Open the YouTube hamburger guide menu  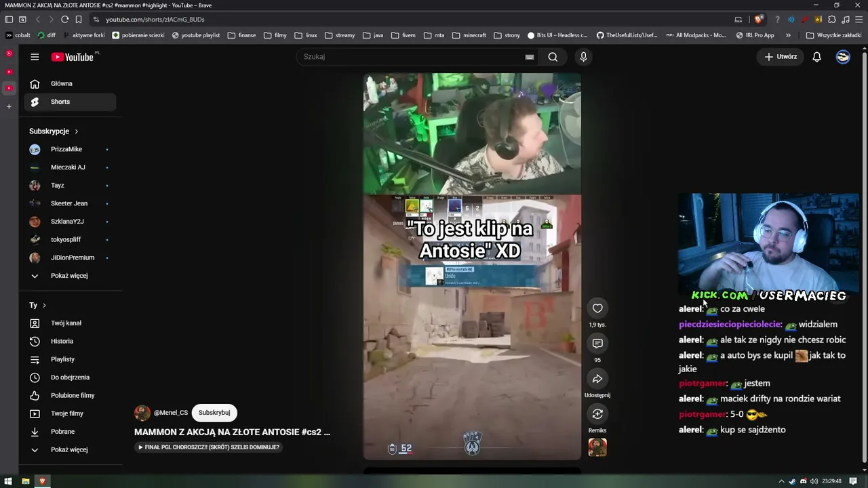pyautogui.click(x=35, y=57)
